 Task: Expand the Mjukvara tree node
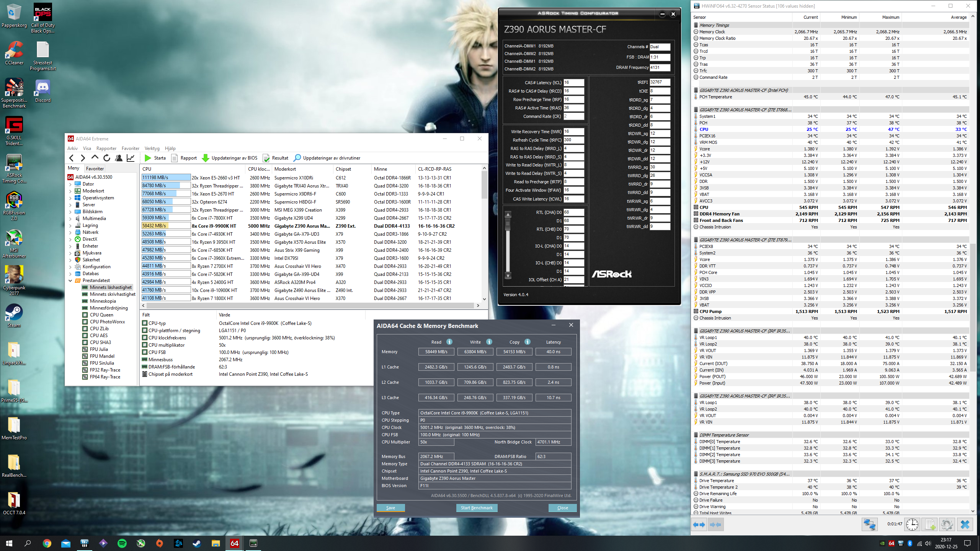click(70, 253)
